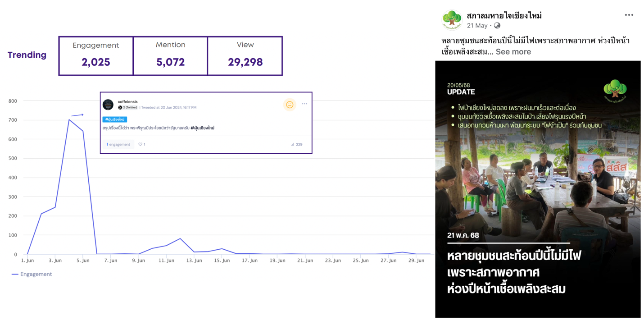Select the Engagement metric box
The height and width of the screenshot is (325, 644).
click(x=96, y=56)
